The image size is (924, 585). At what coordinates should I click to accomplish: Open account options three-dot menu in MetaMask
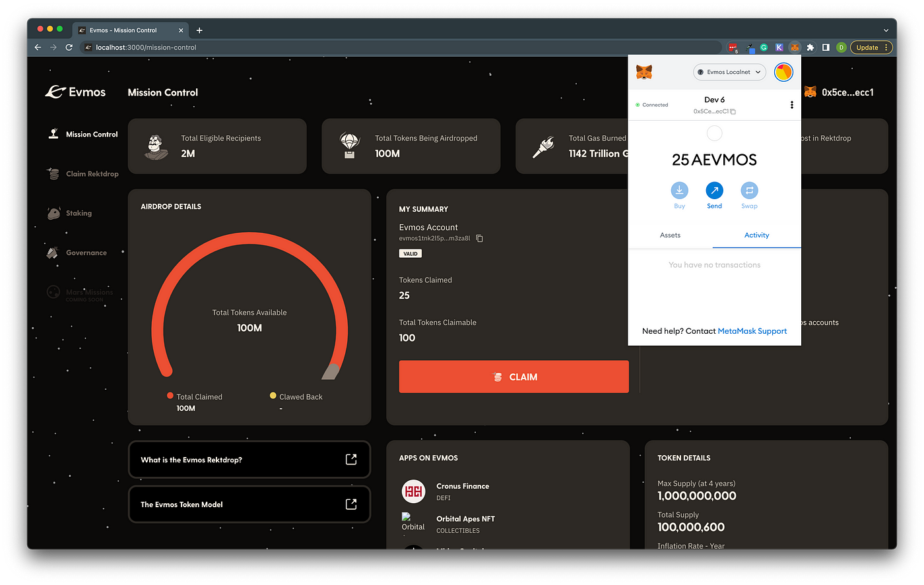pyautogui.click(x=791, y=105)
